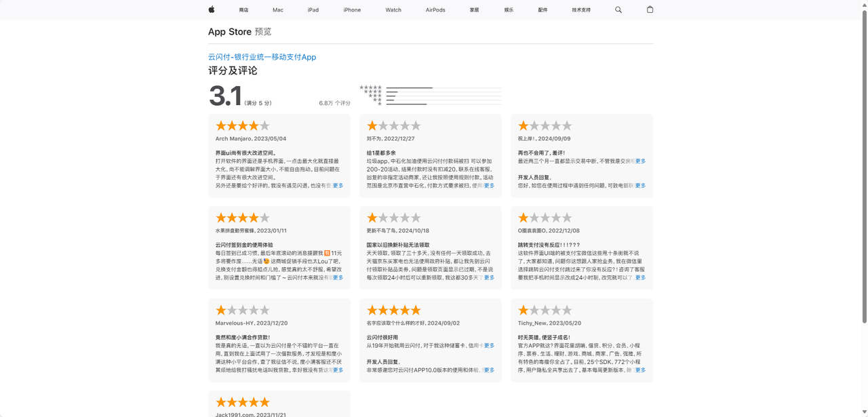The height and width of the screenshot is (417, 868).
Task: Click the review title 跳转支付没有反应
Action: click(549, 245)
